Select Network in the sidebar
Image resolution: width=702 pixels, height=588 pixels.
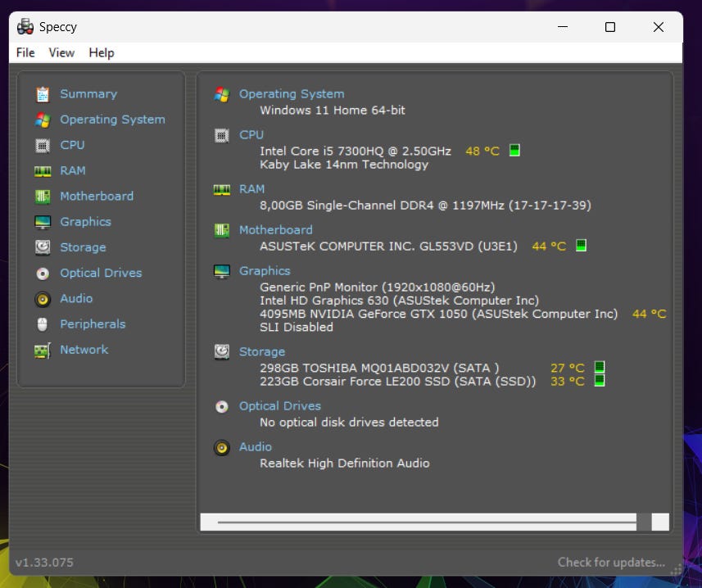(84, 350)
